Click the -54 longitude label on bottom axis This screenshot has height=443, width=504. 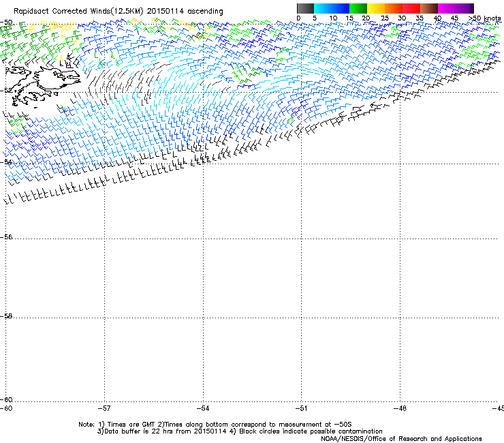(x=203, y=408)
